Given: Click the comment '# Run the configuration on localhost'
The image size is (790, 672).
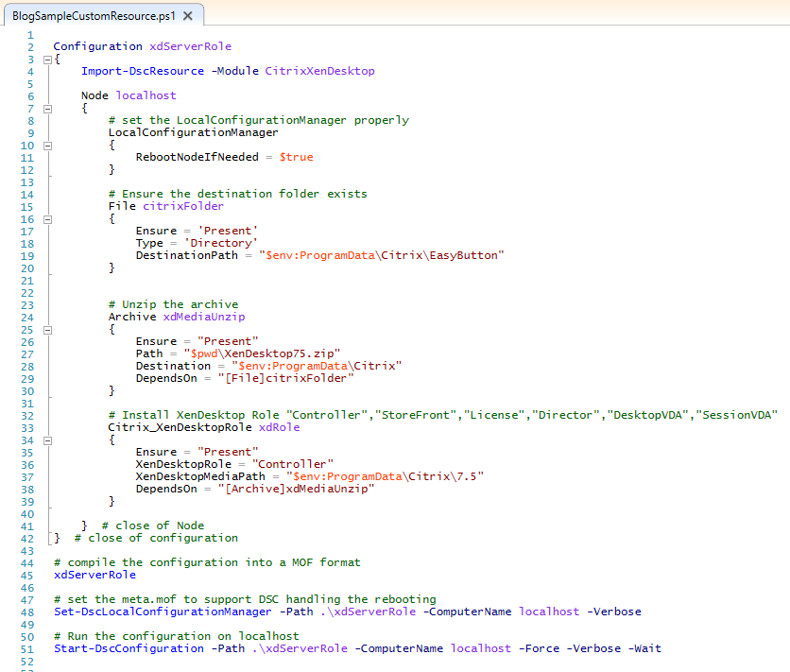Looking at the screenshot, I should [177, 636].
